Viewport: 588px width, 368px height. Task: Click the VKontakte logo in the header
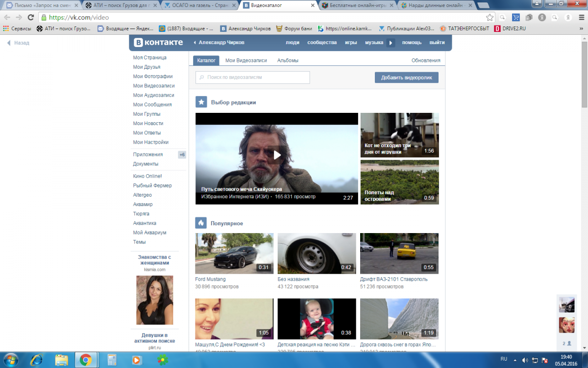click(158, 42)
